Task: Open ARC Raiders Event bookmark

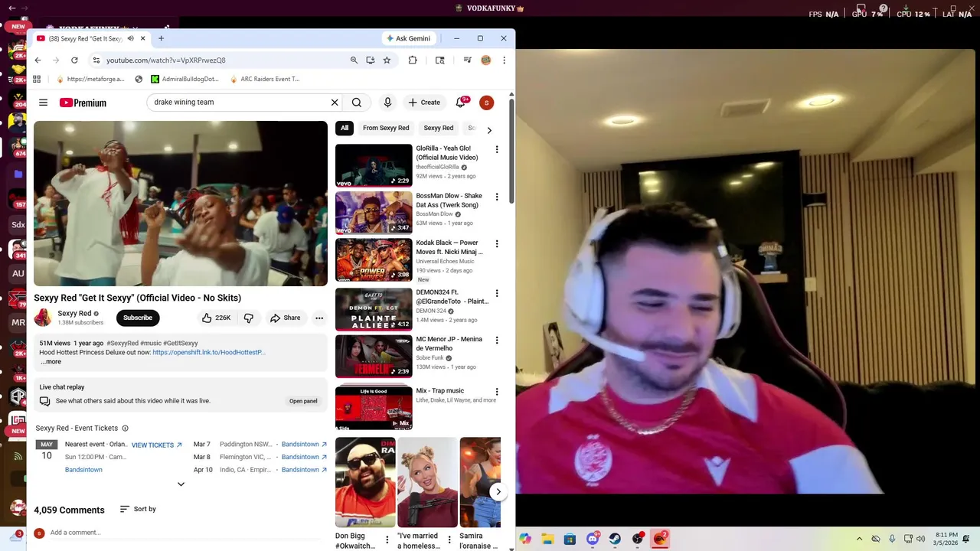Action: [x=264, y=79]
